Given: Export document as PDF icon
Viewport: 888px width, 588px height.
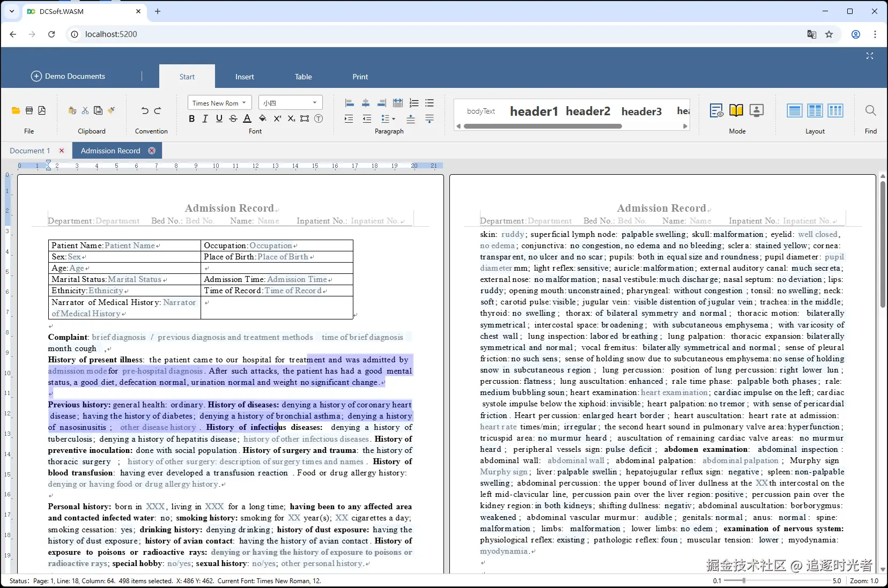Looking at the screenshot, I should pyautogui.click(x=42, y=110).
